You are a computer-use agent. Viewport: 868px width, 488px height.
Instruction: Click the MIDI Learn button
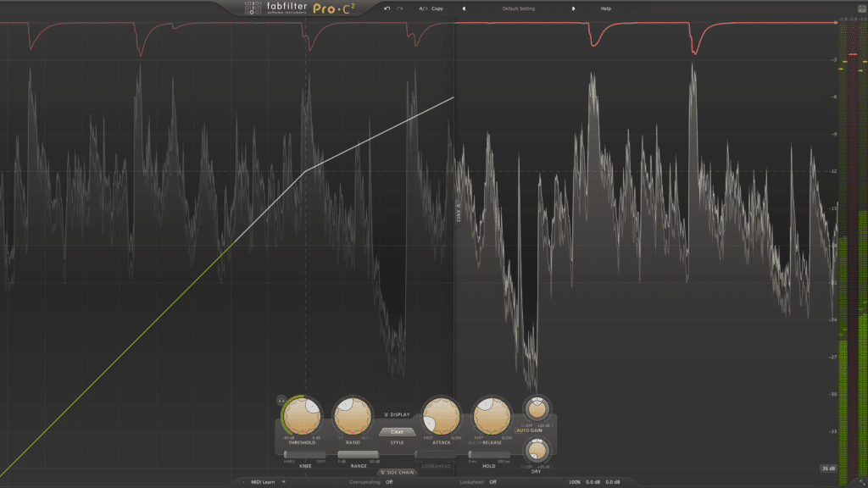click(x=263, y=482)
